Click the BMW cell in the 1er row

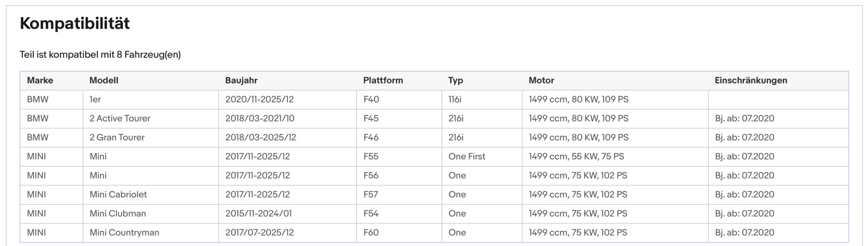click(x=51, y=100)
